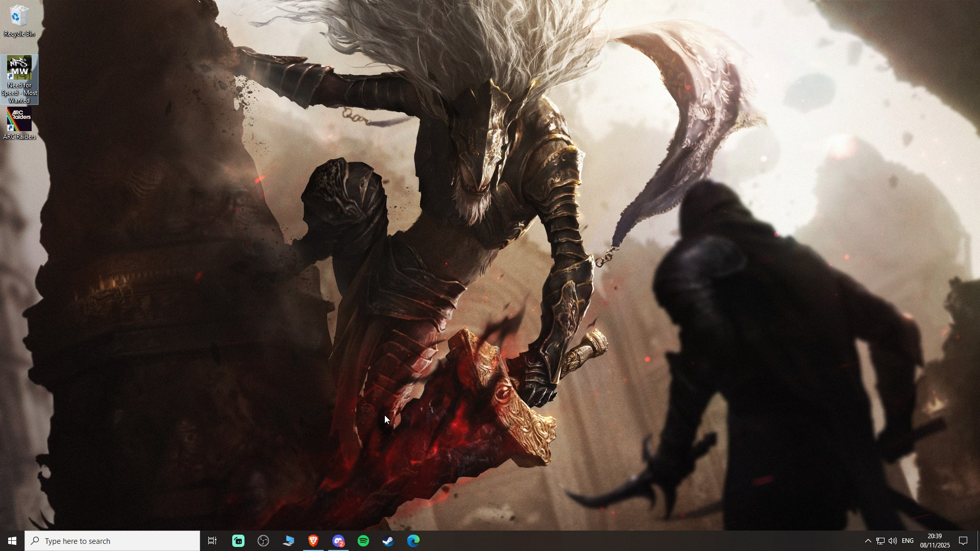Launch Spotify from the taskbar
The height and width of the screenshot is (551, 980).
tap(363, 541)
